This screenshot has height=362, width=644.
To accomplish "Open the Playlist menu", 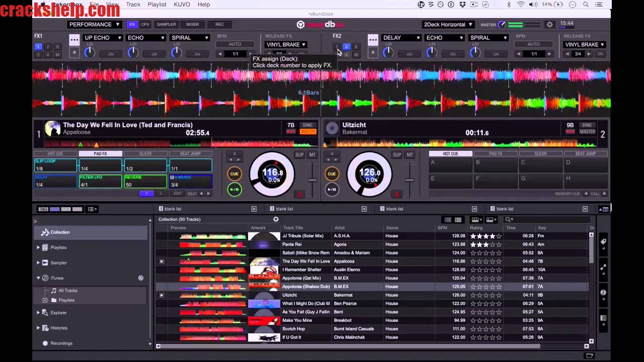I will [x=157, y=5].
